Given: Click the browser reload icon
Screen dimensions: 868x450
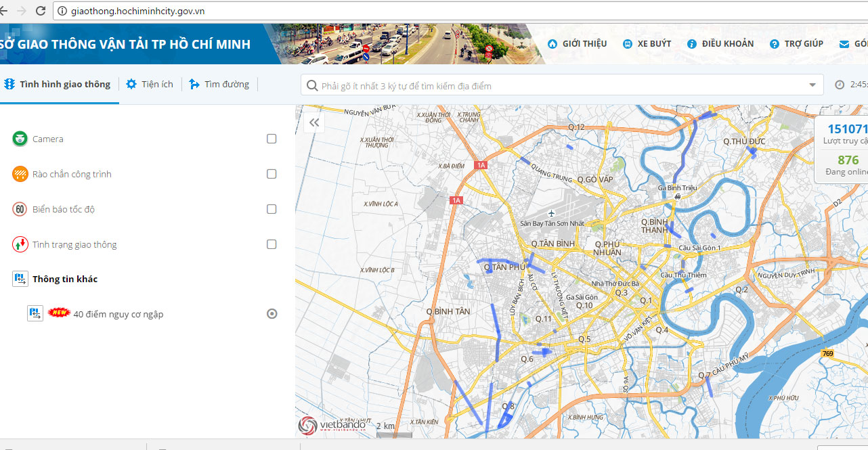Looking at the screenshot, I should 41,11.
